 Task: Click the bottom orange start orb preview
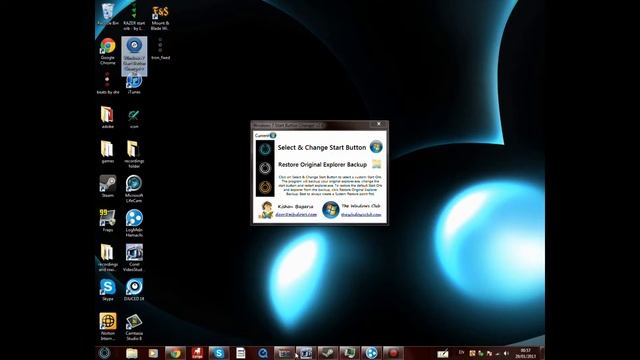click(x=265, y=187)
